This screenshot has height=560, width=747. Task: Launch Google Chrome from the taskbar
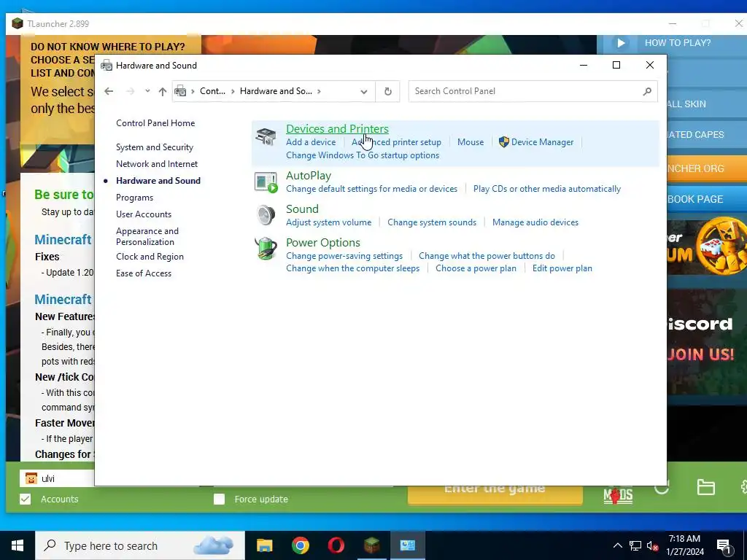(300, 545)
